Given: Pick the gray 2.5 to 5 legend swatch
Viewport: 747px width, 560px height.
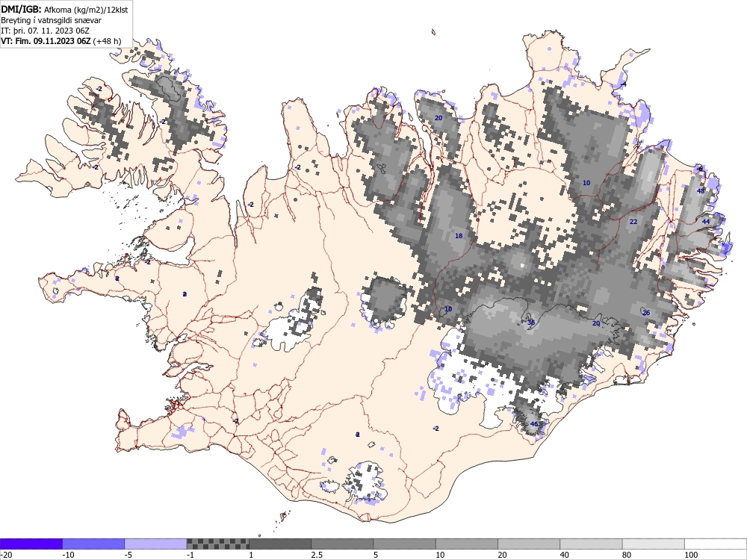Looking at the screenshot, I should (x=342, y=544).
